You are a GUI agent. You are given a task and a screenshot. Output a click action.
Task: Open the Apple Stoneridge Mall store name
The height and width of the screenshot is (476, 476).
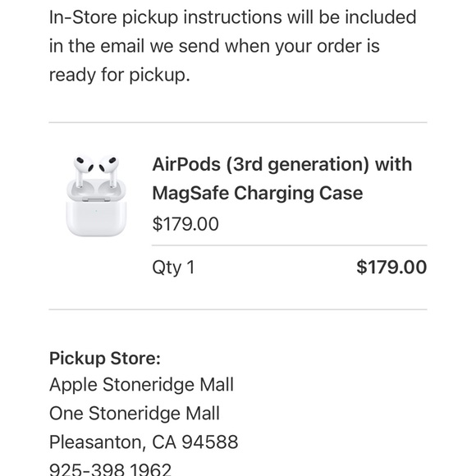141,385
